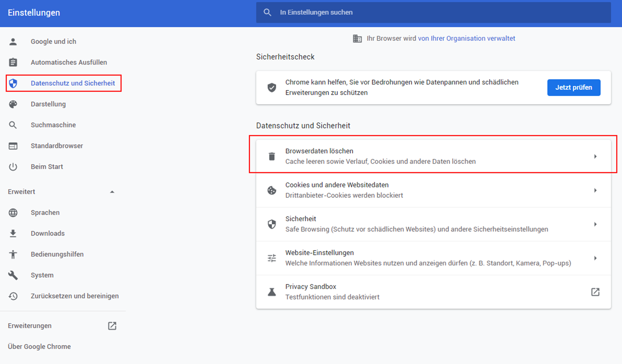Open Privacy Sandbox via its external link icon
The height and width of the screenshot is (364, 622).
(x=595, y=292)
